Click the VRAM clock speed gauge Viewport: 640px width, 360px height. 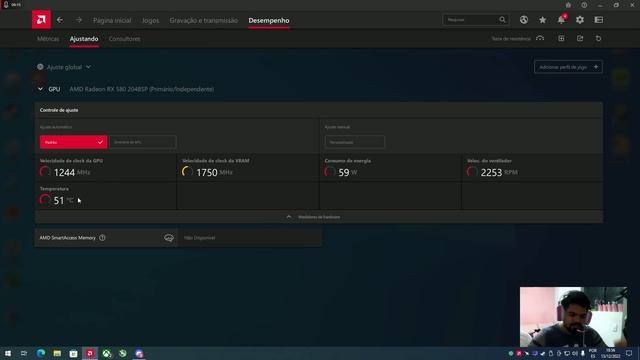pyautogui.click(x=187, y=172)
